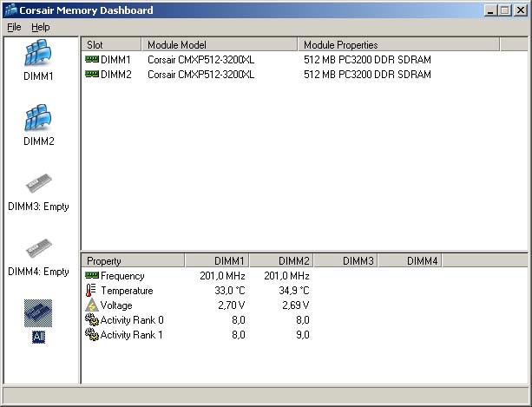Open the File menu
This screenshot has height=407, width=532.
point(14,27)
